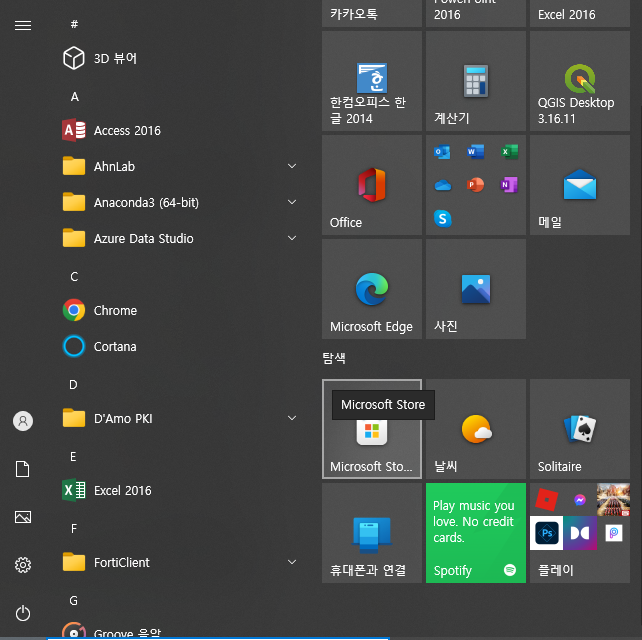Screen dimensions: 642x640
Task: Open the Anaconda3 (64-bit) folder entry
Action: pos(178,202)
